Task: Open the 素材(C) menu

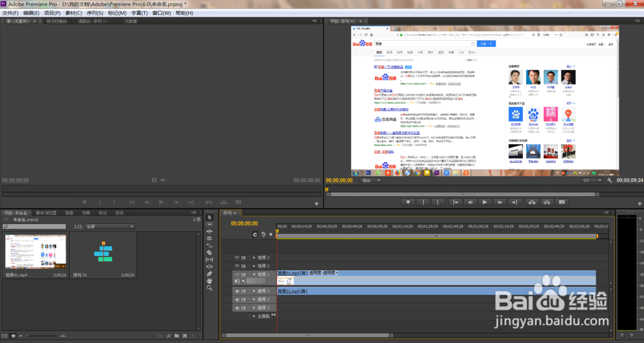Action: pos(73,13)
